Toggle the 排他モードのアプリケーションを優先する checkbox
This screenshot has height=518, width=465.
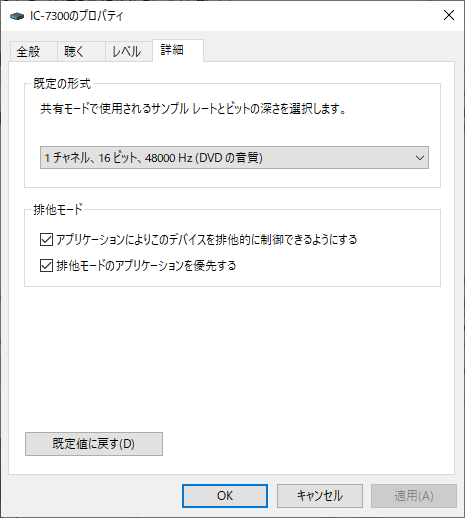[46, 266]
